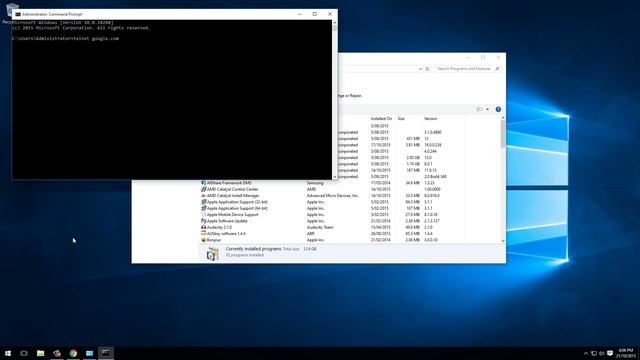Click Audacity Team publisher cell

coord(320,227)
